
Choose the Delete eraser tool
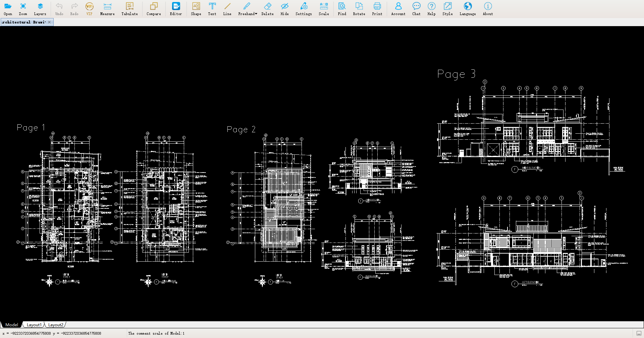click(x=267, y=9)
